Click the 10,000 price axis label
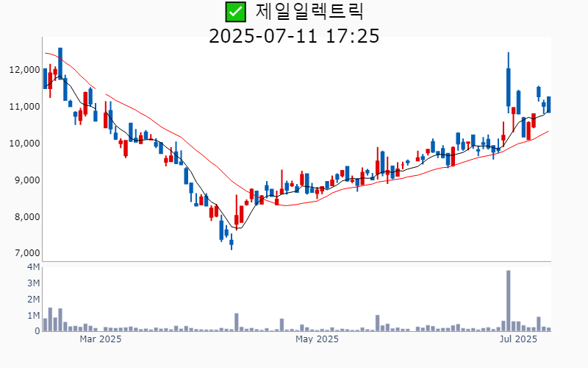Viewport: 588px width, 368px height. click(x=24, y=144)
